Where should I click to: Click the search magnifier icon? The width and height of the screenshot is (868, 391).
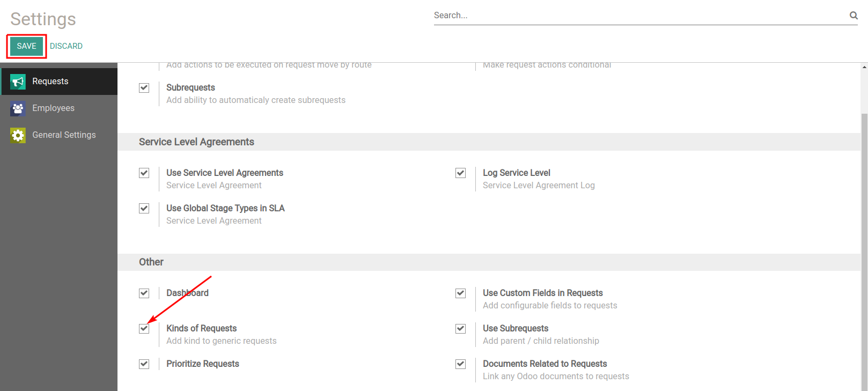854,16
